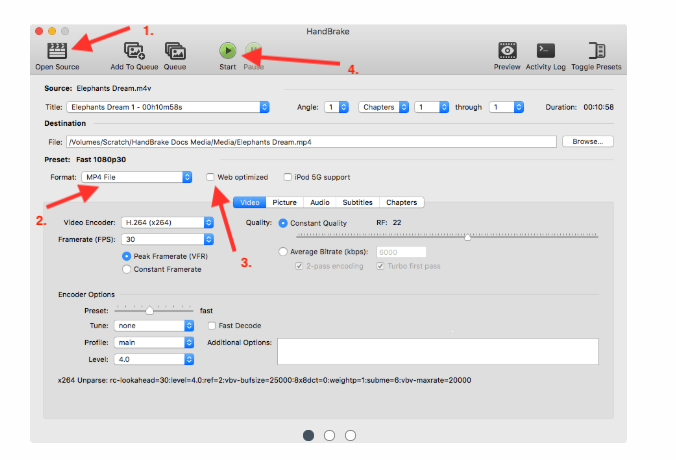Viewport: 676px width, 460px height.
Task: Minimize HandBrake with the yellow button
Action: [52, 31]
